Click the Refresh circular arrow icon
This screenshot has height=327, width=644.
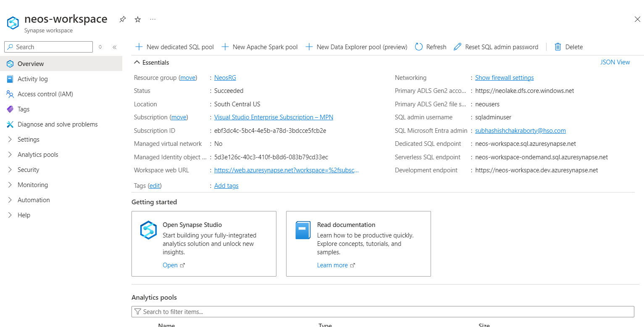pos(419,47)
